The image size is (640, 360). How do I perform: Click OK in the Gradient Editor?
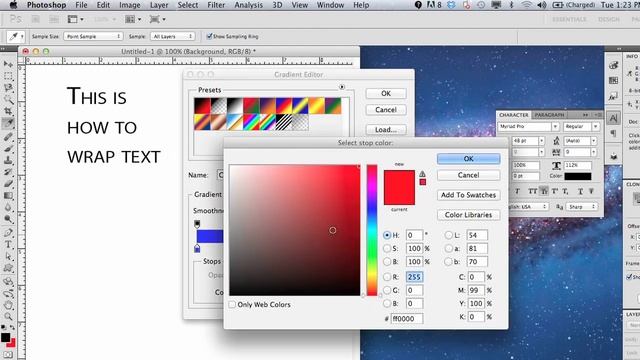(x=386, y=93)
